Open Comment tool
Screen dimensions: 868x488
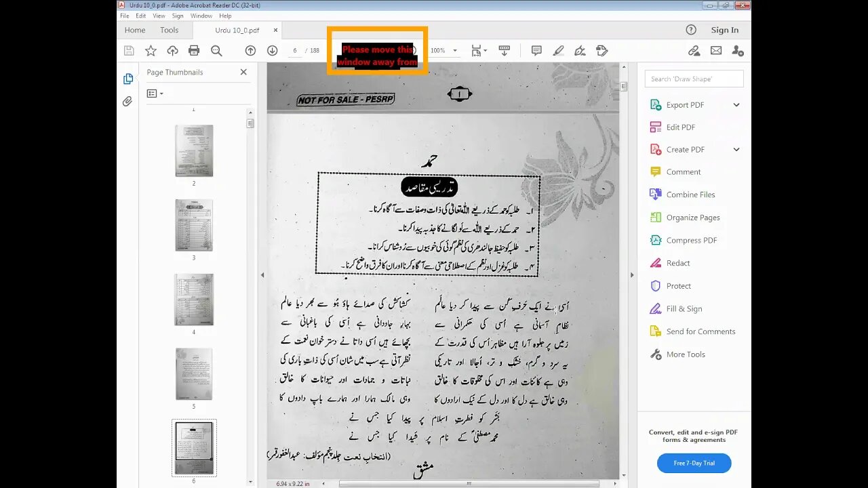click(x=683, y=172)
